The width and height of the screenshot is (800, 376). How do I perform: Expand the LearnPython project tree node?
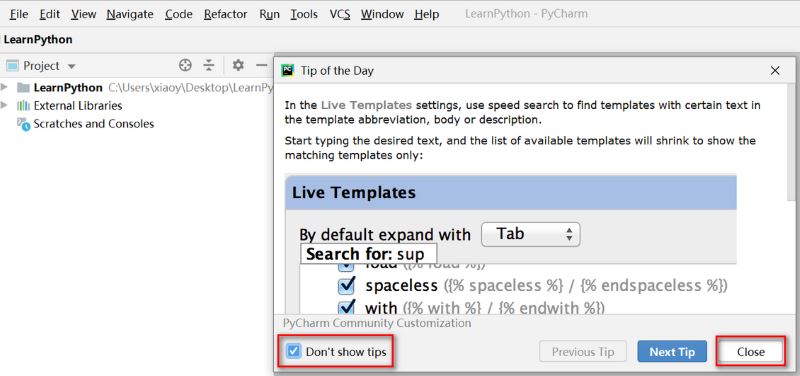(x=5, y=87)
